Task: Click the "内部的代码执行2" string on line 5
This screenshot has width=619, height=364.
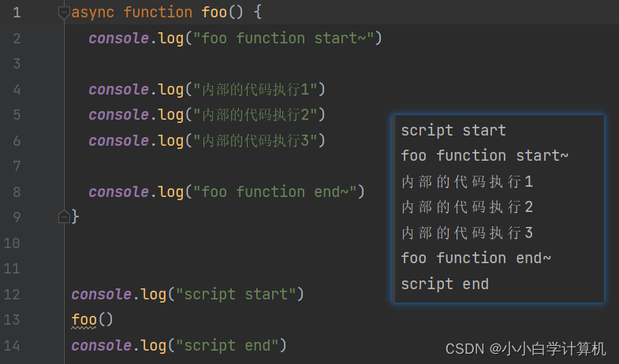Action: 255,115
